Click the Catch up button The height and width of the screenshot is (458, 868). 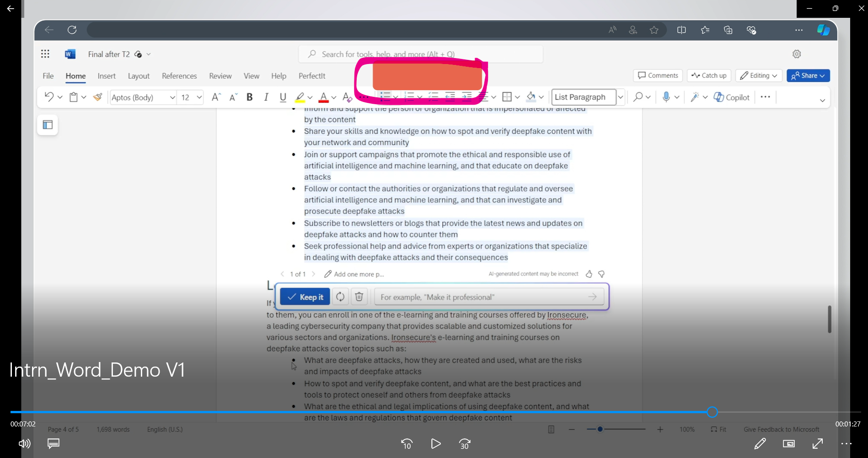709,75
